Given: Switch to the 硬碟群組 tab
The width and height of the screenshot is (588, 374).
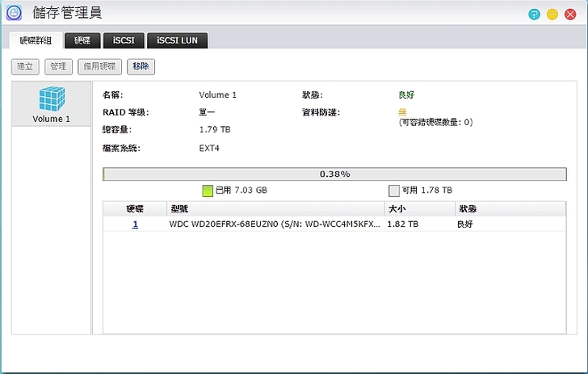Looking at the screenshot, I should [36, 40].
